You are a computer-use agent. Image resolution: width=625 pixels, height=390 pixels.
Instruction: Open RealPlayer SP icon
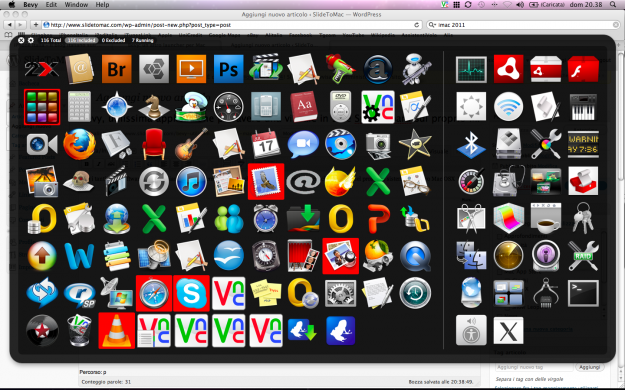click(x=79, y=294)
